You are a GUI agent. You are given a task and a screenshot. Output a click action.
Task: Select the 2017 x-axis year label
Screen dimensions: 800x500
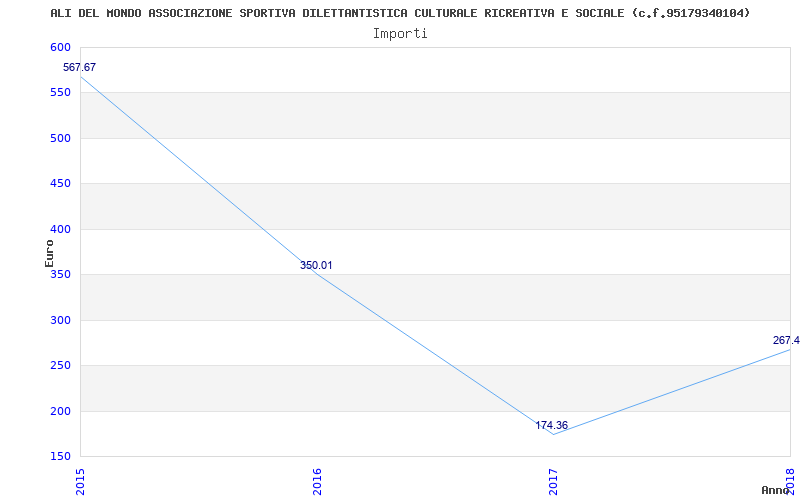(x=554, y=482)
